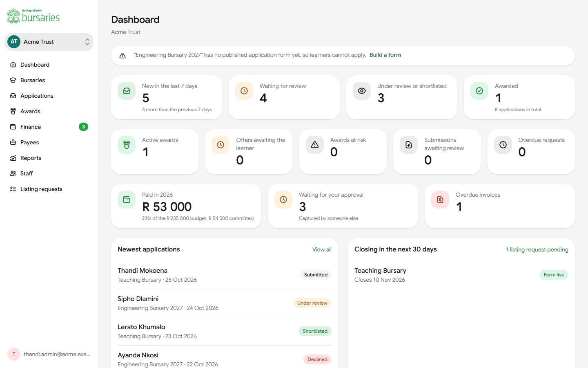588x368 pixels.
Task: Click the Awards medal icon in sidebar
Action: (x=13, y=111)
